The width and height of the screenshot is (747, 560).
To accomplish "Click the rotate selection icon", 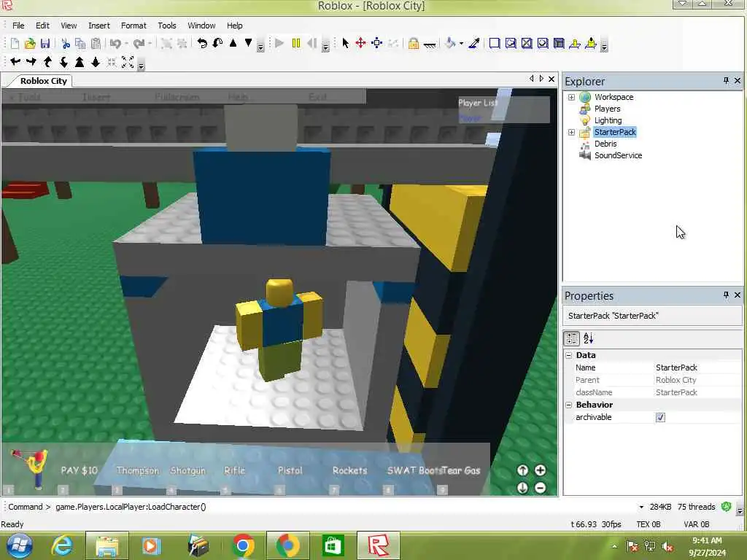I will [x=202, y=43].
